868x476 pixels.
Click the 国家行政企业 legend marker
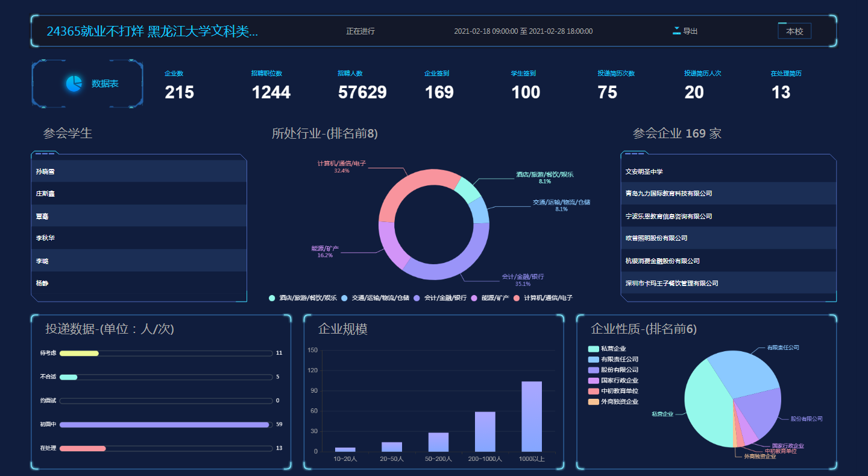593,381
